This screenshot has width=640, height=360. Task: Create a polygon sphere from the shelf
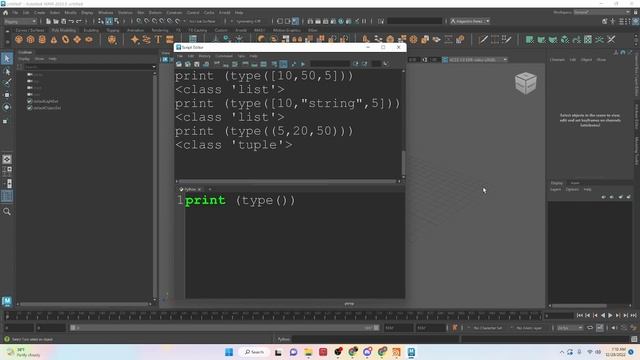19,40
